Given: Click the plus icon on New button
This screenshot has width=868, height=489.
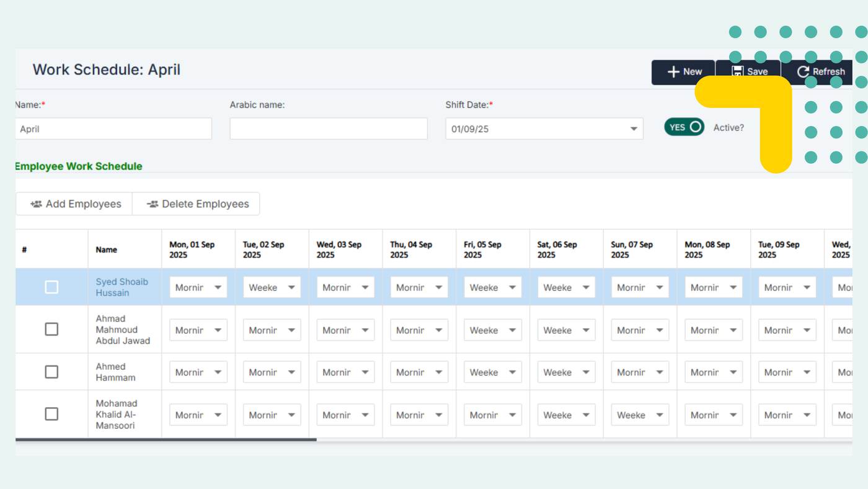Looking at the screenshot, I should click(673, 72).
